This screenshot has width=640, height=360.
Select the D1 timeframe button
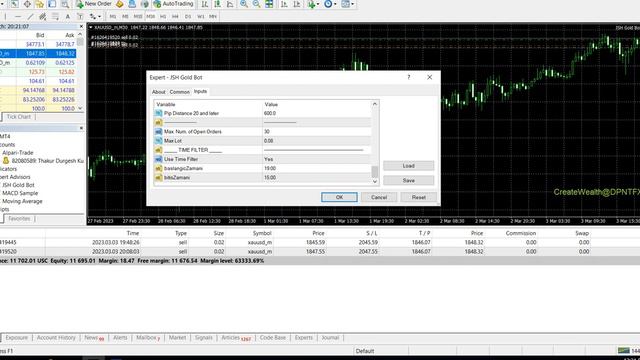tap(188, 16)
